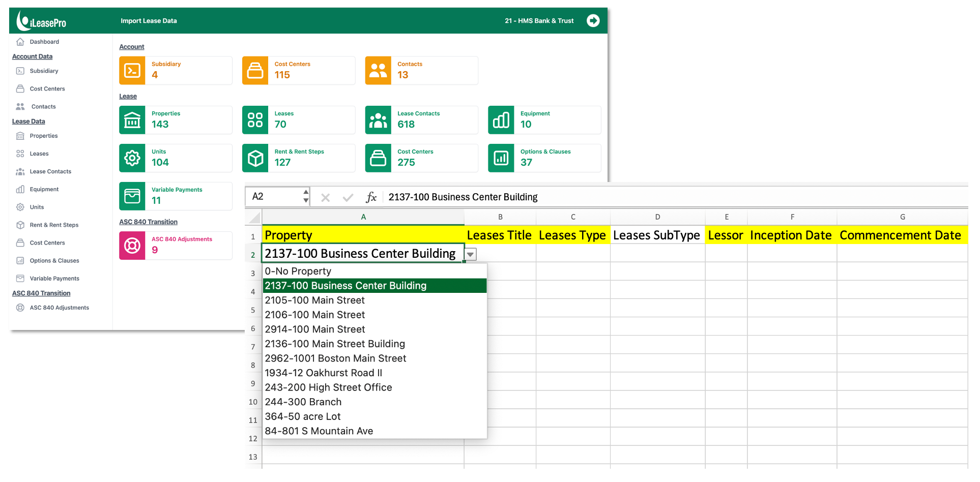Viewport: 980px width, 482px height.
Task: Select 243-200 High Street Office option
Action: click(x=374, y=387)
